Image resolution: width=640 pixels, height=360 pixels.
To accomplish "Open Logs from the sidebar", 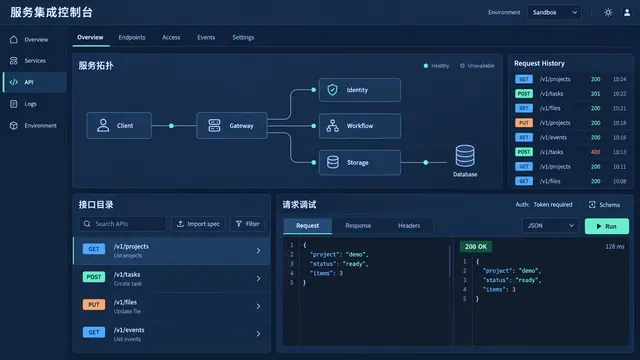I will point(34,104).
